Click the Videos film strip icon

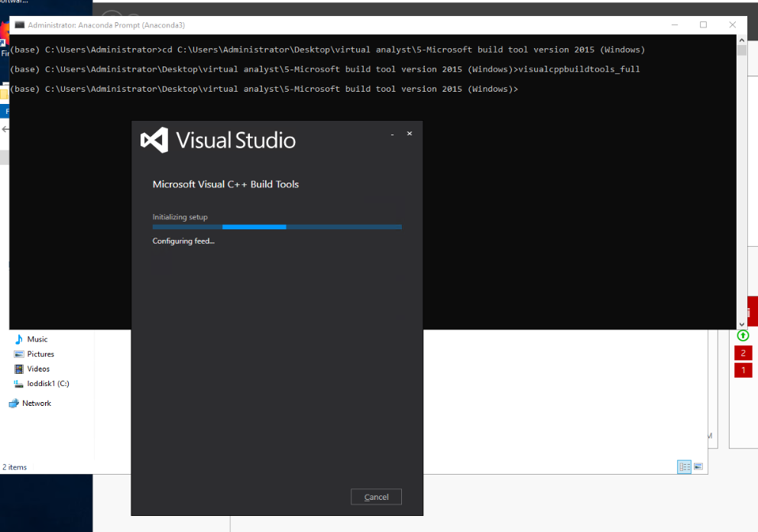tap(19, 368)
